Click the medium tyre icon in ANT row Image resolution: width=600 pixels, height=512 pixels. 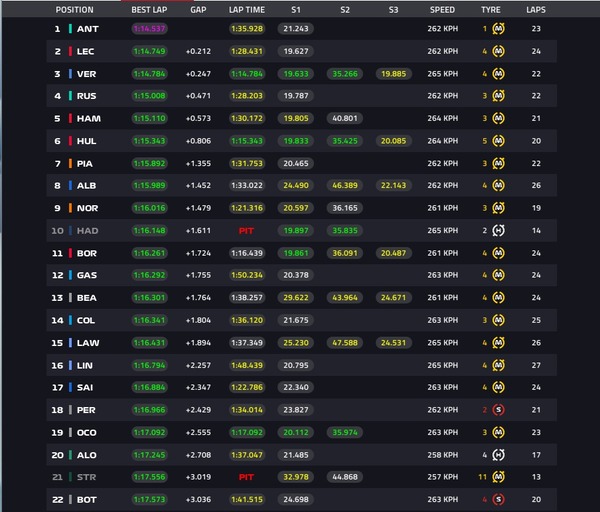498,29
